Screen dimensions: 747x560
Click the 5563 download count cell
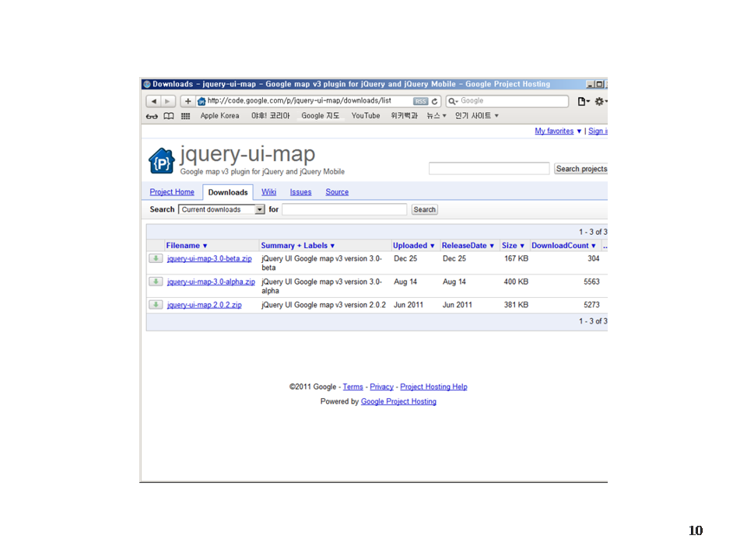(591, 282)
